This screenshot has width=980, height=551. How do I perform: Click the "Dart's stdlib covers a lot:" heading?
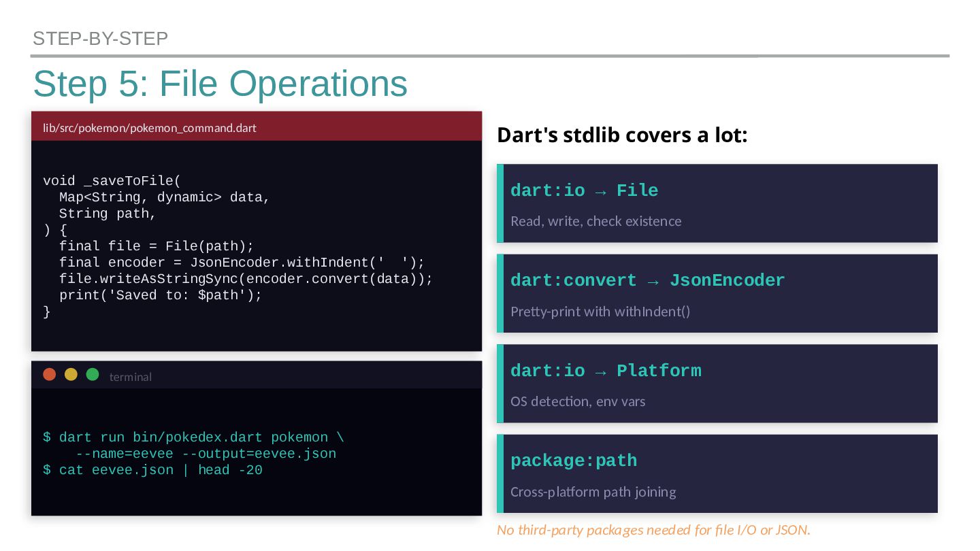(622, 135)
